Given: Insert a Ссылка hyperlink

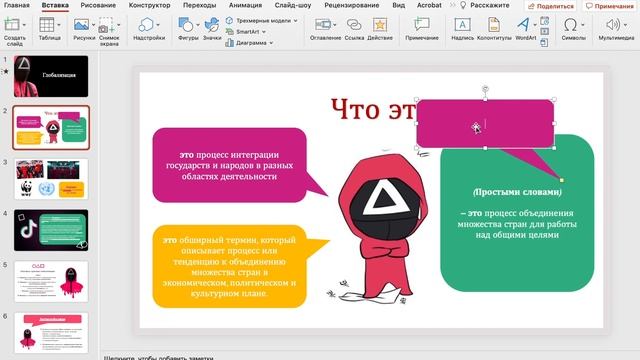Looking at the screenshot, I should [x=353, y=25].
